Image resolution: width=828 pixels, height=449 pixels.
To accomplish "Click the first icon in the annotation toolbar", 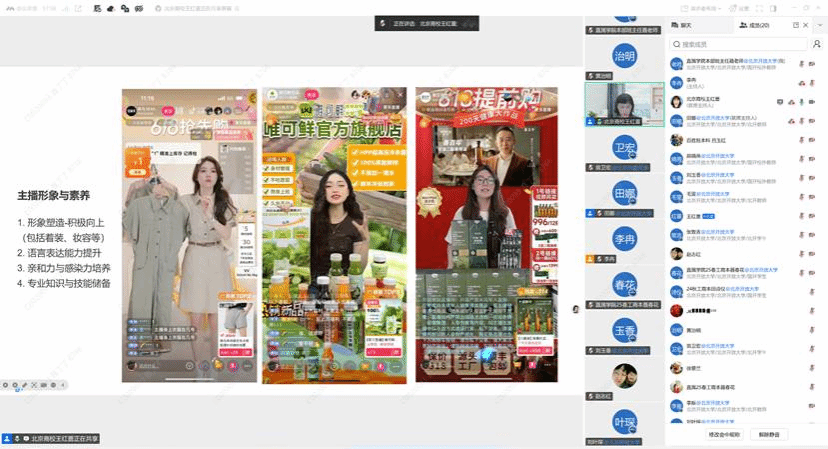I will pos(6,385).
